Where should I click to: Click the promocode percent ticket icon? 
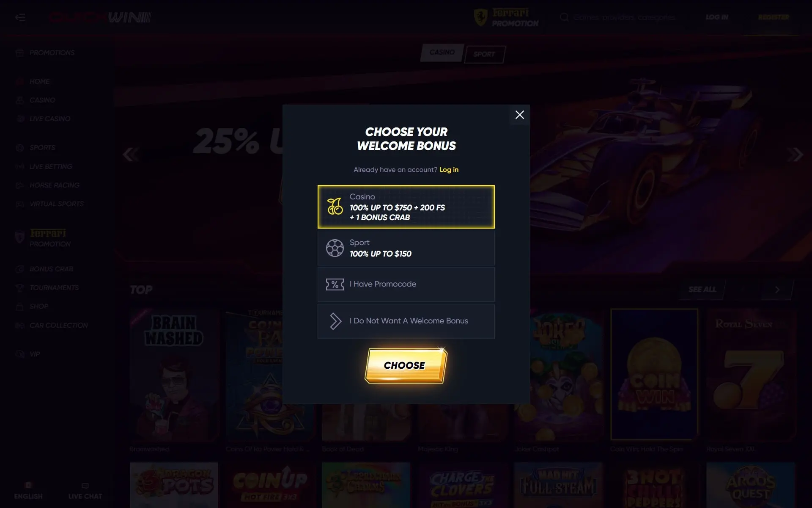pyautogui.click(x=335, y=284)
